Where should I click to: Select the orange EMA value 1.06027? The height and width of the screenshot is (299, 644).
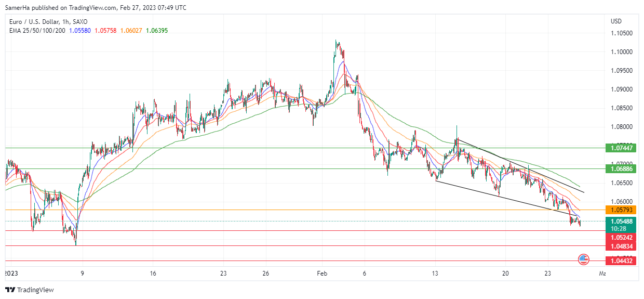131,31
